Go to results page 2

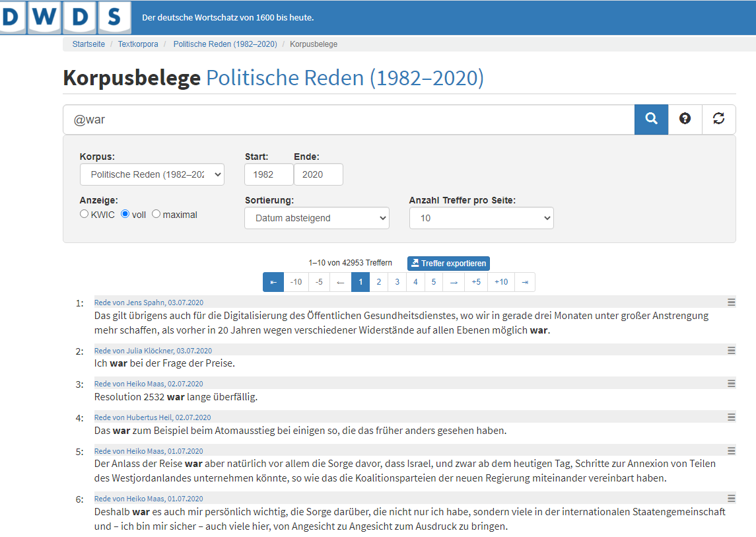(379, 282)
